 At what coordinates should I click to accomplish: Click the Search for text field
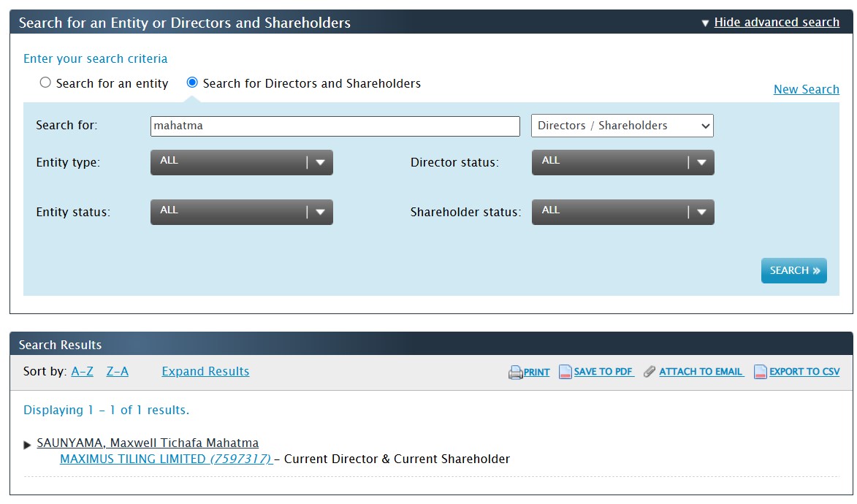pyautogui.click(x=335, y=126)
